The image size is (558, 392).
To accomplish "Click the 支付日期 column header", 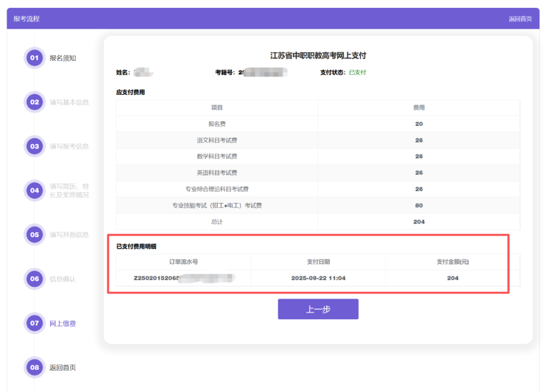I will pos(318,262).
